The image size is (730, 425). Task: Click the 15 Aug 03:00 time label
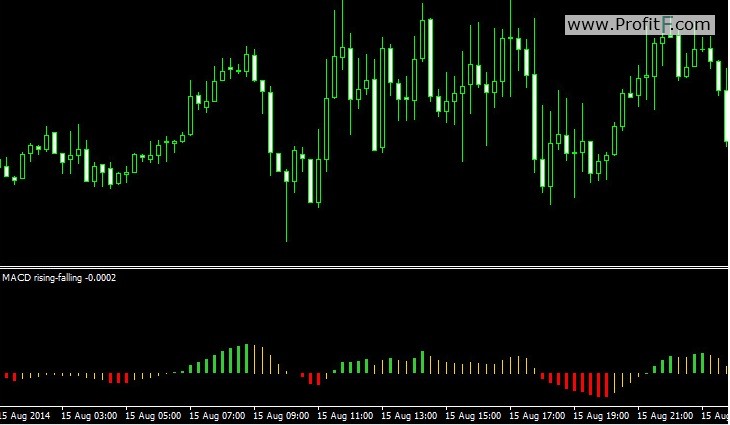(89, 415)
